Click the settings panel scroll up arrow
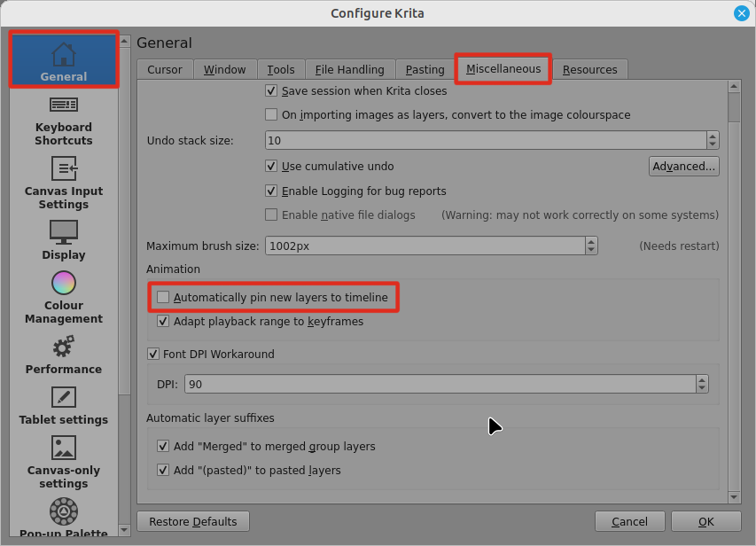The height and width of the screenshot is (546, 756). click(x=734, y=87)
